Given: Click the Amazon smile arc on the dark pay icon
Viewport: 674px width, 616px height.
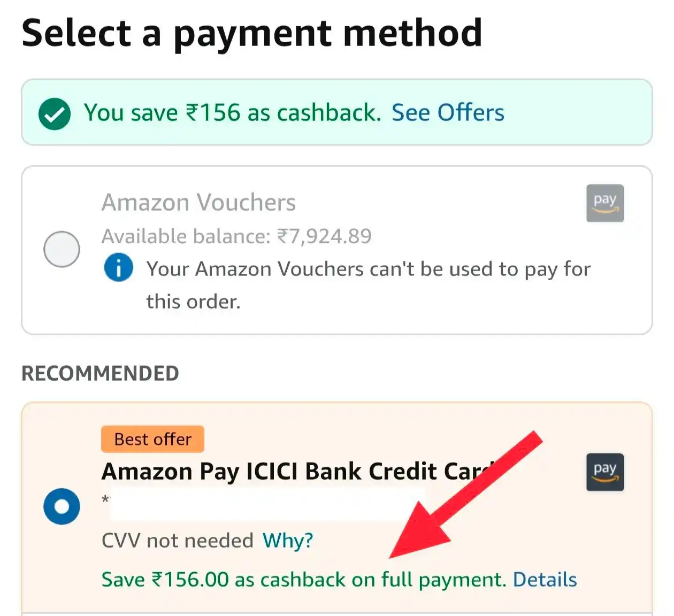Looking at the screenshot, I should pos(604,480).
